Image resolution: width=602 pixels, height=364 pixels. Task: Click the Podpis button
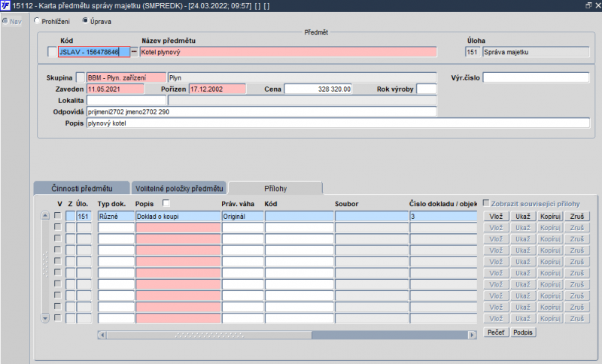[523, 332]
